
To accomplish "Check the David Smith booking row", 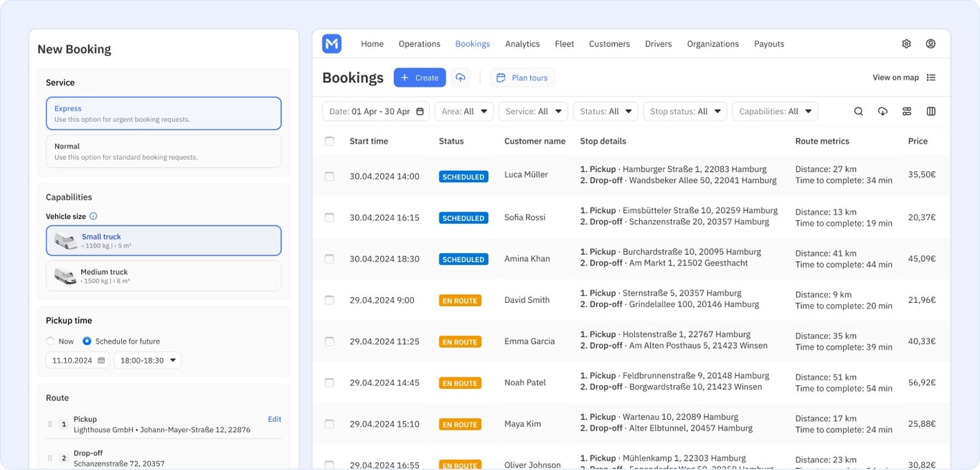I will [329, 300].
